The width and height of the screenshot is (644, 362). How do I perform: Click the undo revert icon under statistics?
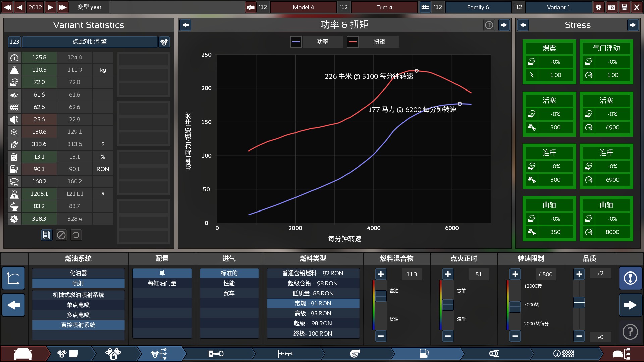(x=76, y=235)
